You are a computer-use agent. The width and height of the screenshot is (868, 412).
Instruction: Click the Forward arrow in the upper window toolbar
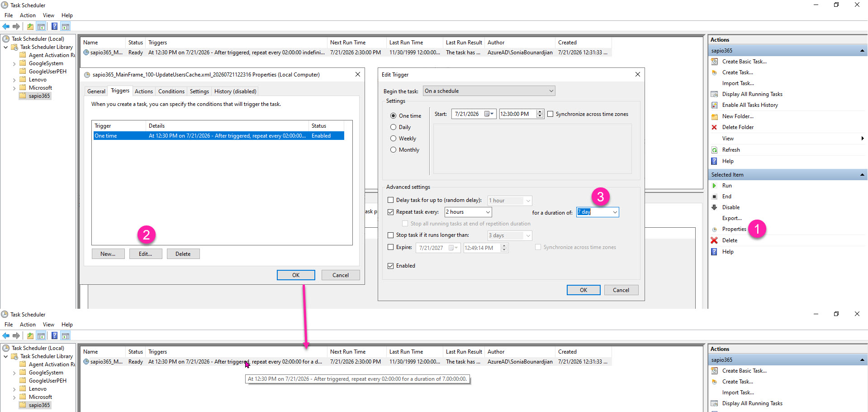(x=16, y=26)
